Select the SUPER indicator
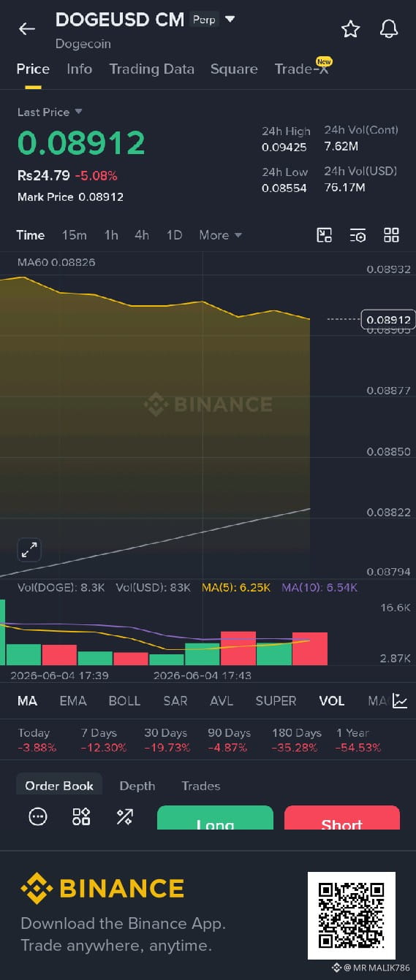The height and width of the screenshot is (980, 416). click(276, 700)
